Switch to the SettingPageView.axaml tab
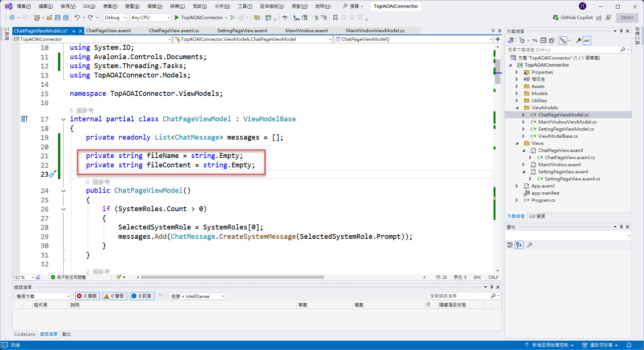This screenshot has height=350, width=644. [x=242, y=31]
